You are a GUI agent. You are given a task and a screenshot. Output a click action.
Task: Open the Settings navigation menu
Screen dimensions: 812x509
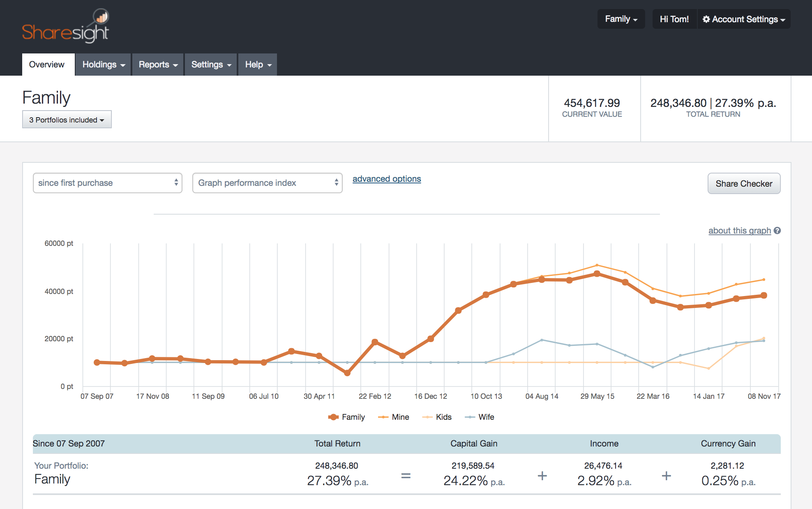pos(211,65)
